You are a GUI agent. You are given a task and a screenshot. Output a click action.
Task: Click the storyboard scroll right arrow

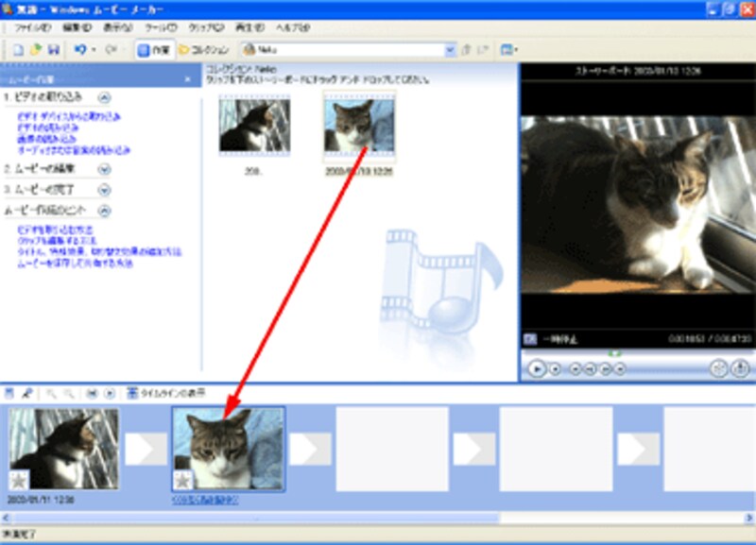coord(749,518)
